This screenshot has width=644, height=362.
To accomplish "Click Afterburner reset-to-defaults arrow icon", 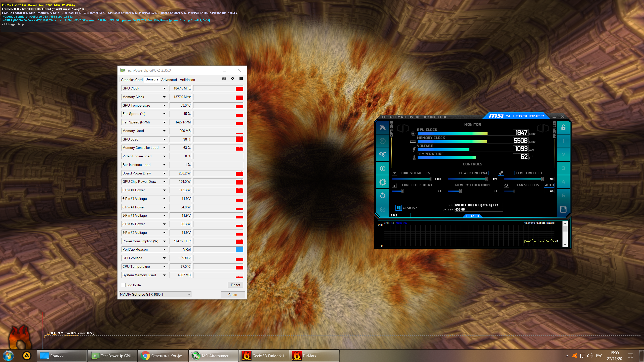I will click(382, 195).
